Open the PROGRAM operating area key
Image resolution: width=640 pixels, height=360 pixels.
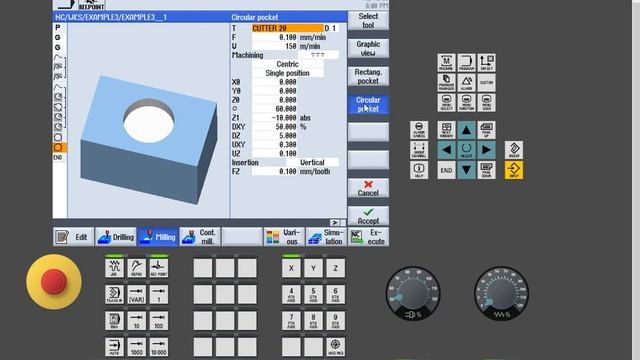coord(466,62)
